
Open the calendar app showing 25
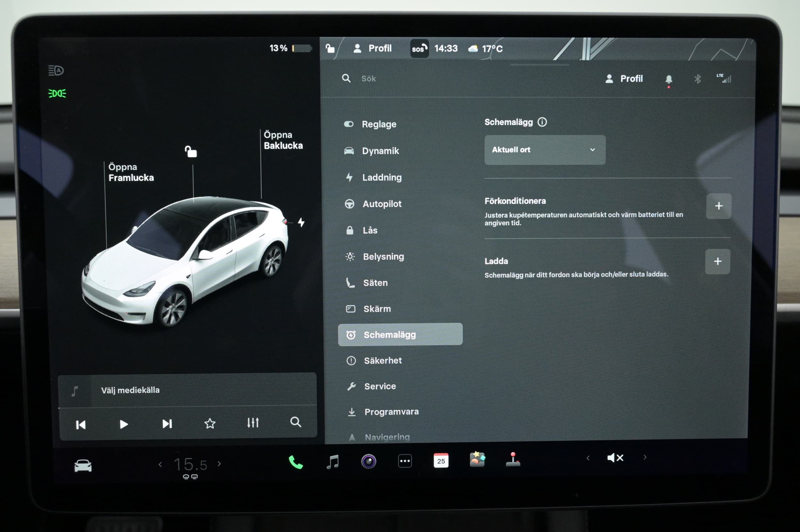click(441, 460)
